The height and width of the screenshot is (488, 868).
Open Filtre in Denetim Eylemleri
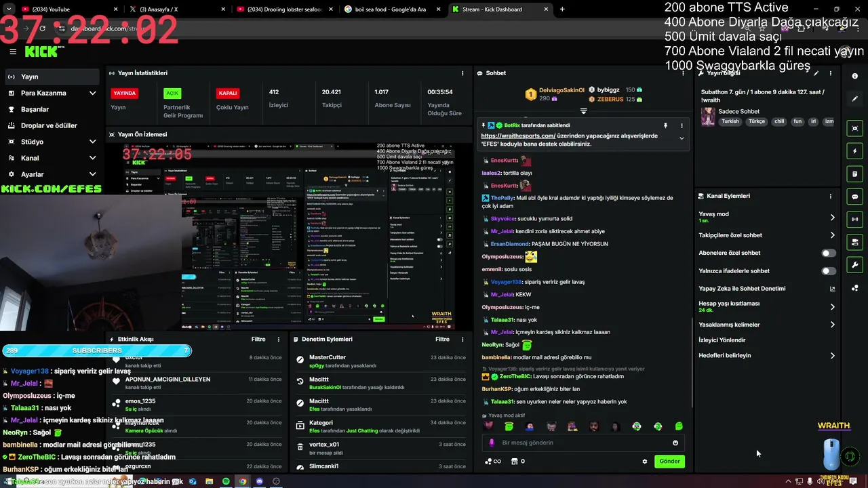coord(442,339)
